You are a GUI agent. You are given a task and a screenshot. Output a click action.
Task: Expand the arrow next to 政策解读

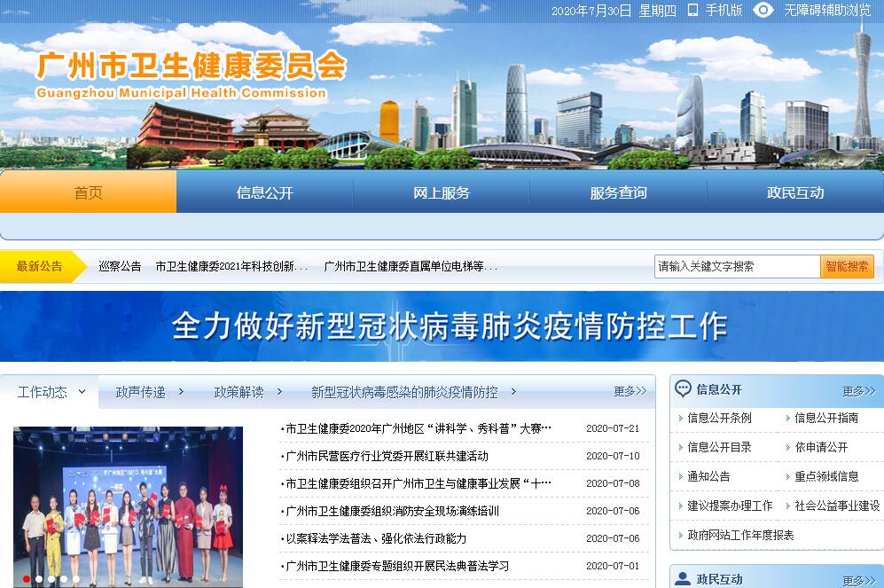tap(279, 391)
